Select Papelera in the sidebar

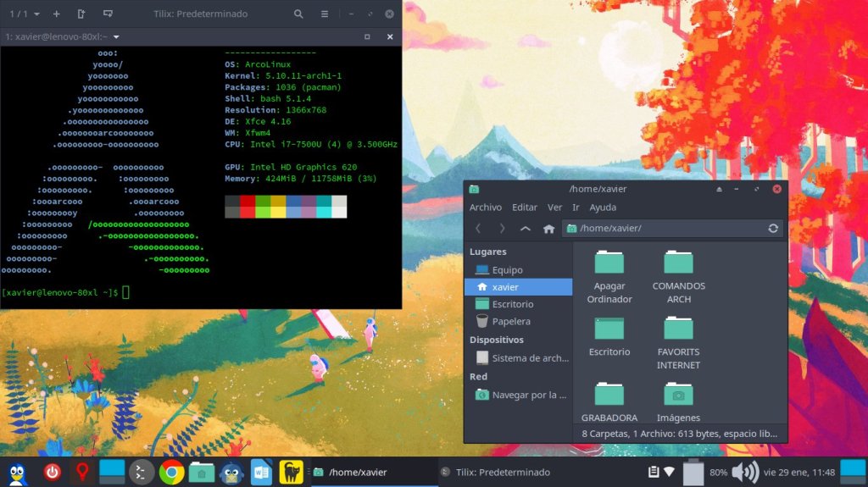(x=510, y=322)
